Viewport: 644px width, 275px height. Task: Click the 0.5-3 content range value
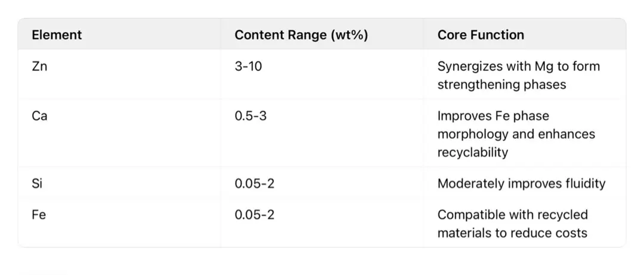[x=250, y=116]
